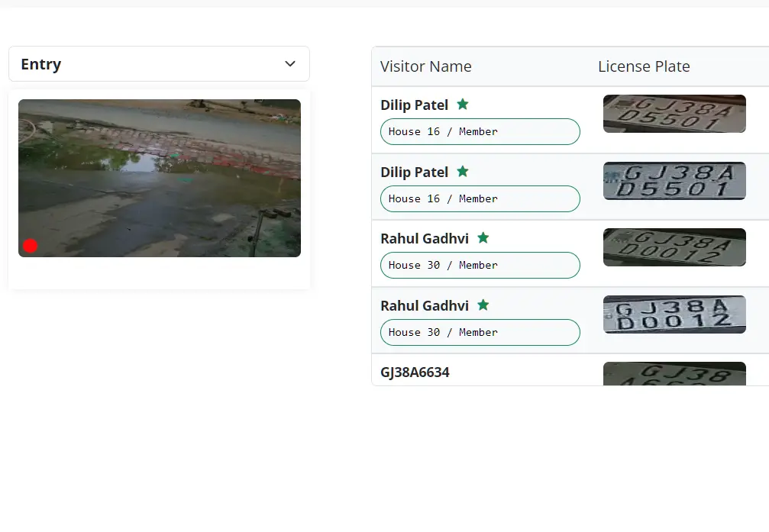This screenshot has height=532, width=769.
Task: Click the star icon beside first Dilip Patel
Action: click(x=463, y=105)
